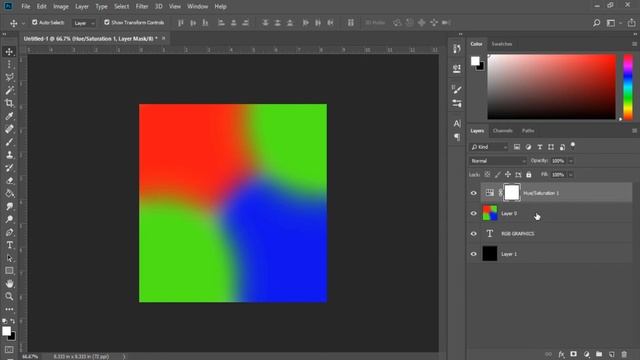
Task: Select the Hue/Saturation layer mask thumbnail
Action: point(512,193)
